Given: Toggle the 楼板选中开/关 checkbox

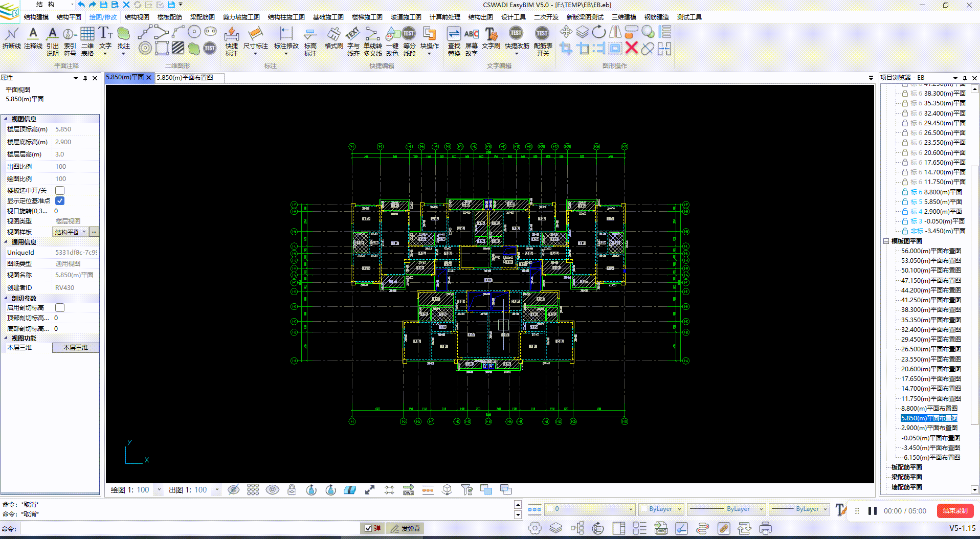Looking at the screenshot, I should [x=60, y=191].
